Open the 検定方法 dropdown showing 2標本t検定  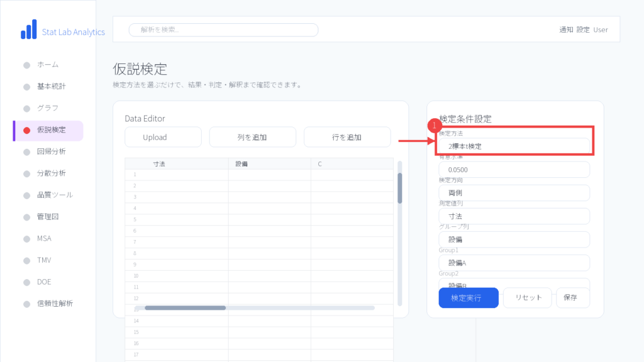tap(514, 146)
